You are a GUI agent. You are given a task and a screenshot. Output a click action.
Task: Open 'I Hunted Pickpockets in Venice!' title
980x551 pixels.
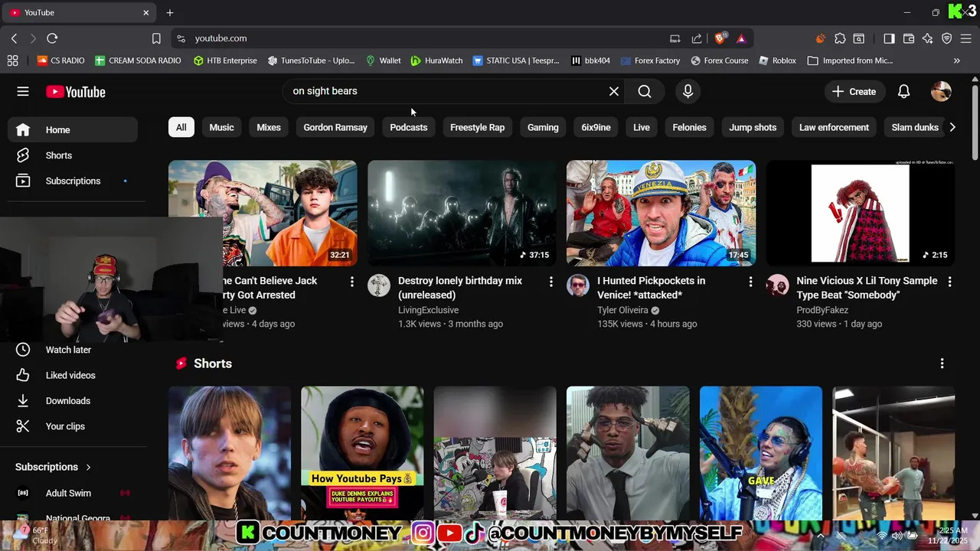click(x=652, y=288)
